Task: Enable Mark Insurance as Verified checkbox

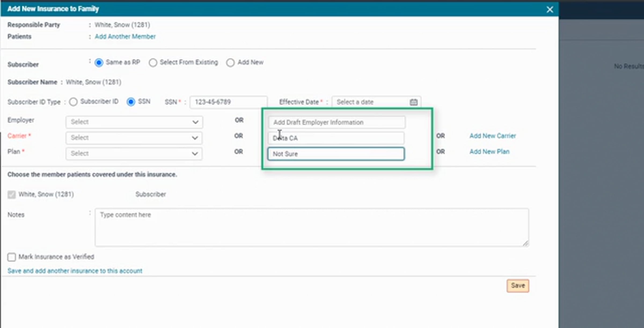Action: (12, 257)
